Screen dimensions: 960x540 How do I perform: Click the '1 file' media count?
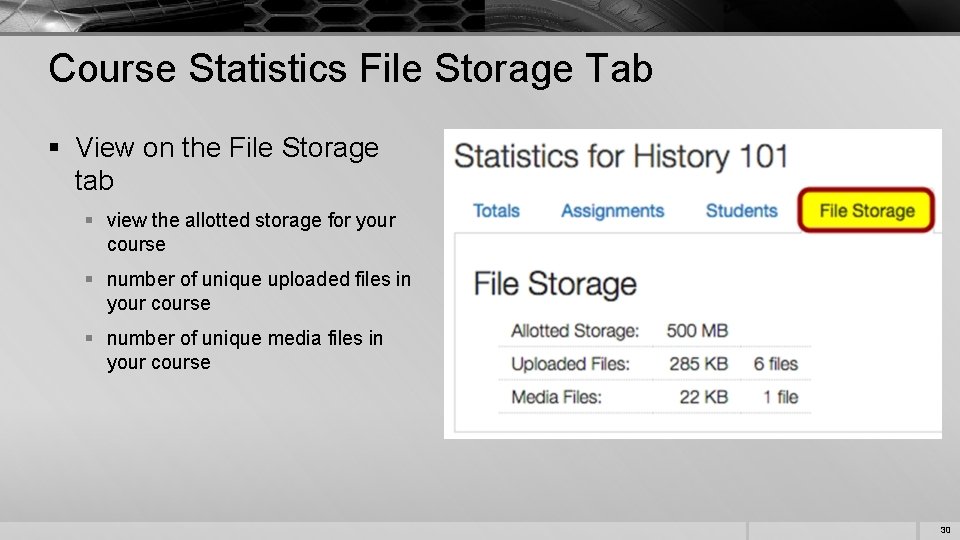pyautogui.click(x=780, y=397)
